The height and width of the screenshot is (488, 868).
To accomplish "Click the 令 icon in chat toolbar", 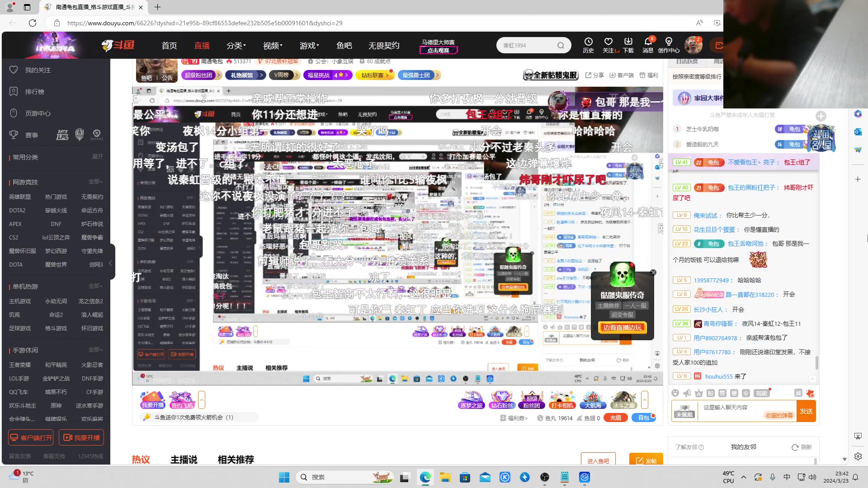I will tap(746, 393).
